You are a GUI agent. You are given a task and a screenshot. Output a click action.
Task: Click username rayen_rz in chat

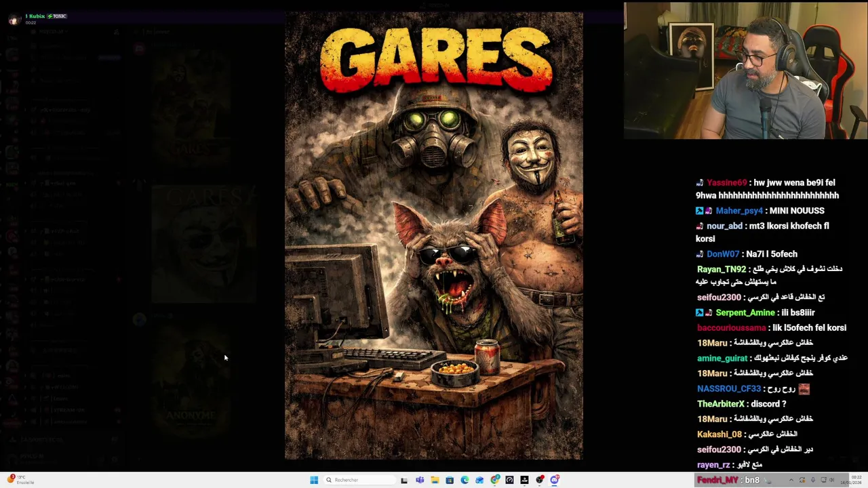point(713,465)
